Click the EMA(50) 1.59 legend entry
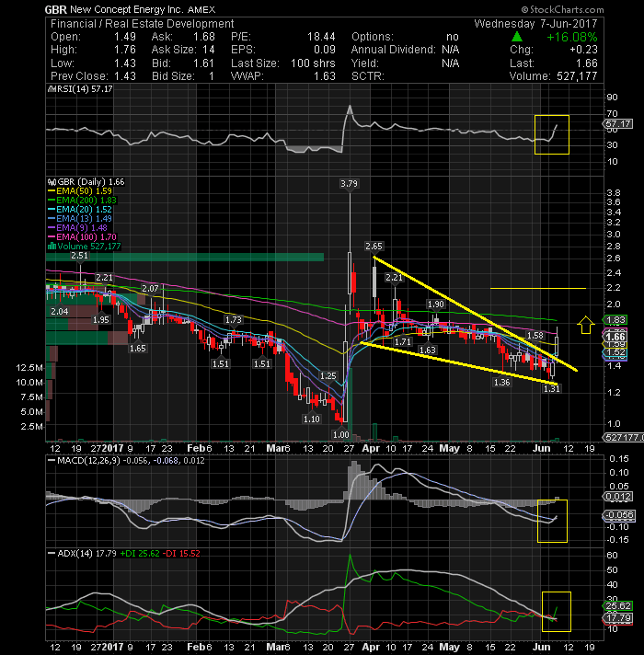Image resolution: width=644 pixels, height=655 pixels. [x=80, y=191]
